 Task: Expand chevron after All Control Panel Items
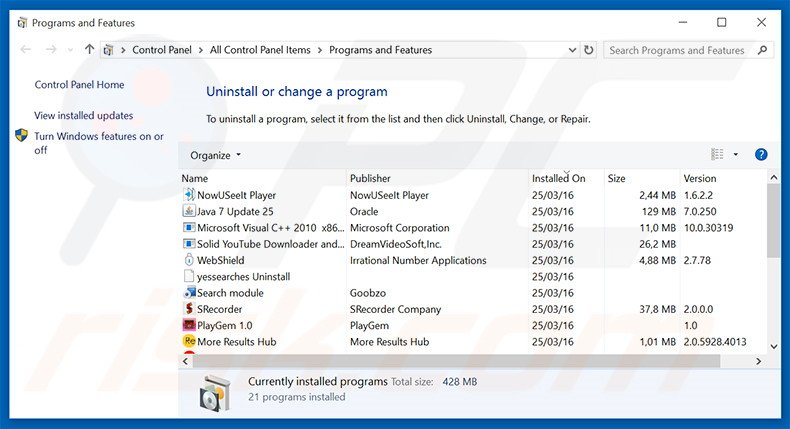320,50
